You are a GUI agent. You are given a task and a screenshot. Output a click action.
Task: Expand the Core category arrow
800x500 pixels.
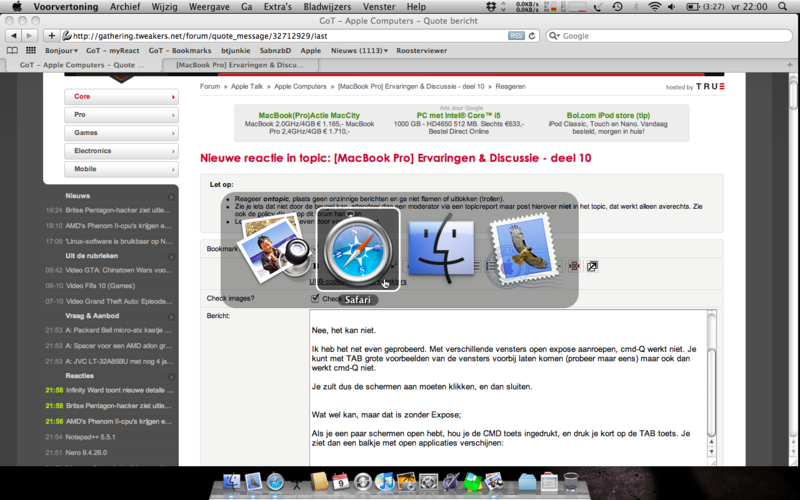pos(173,97)
